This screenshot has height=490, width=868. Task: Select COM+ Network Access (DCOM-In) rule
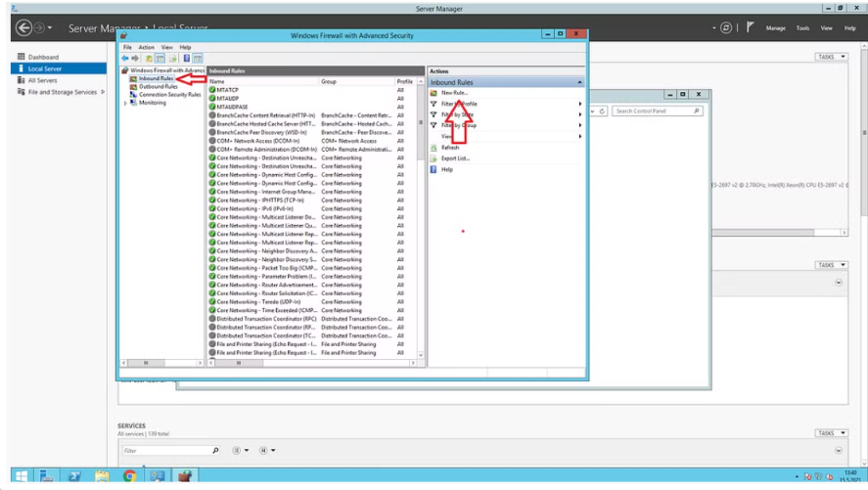(258, 141)
